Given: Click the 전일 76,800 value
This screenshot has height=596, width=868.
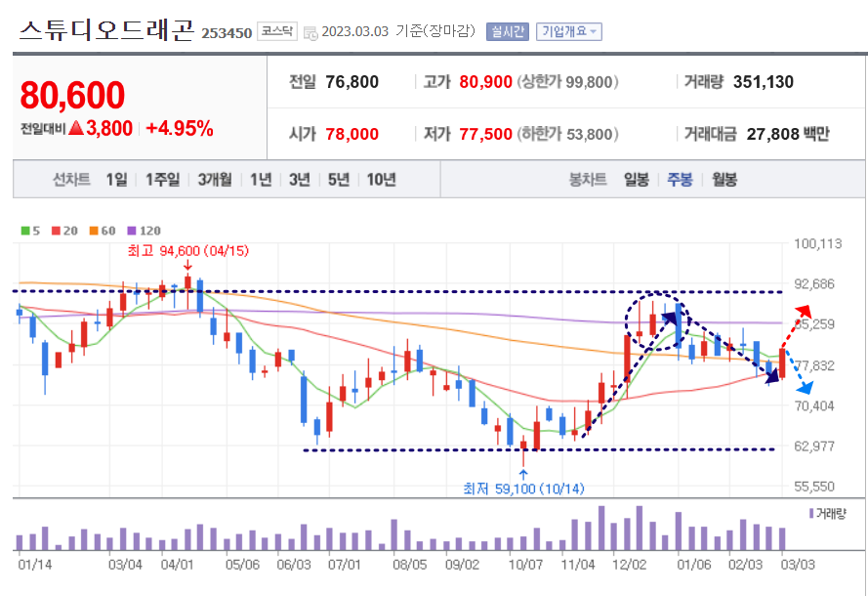Looking at the screenshot, I should click(352, 82).
